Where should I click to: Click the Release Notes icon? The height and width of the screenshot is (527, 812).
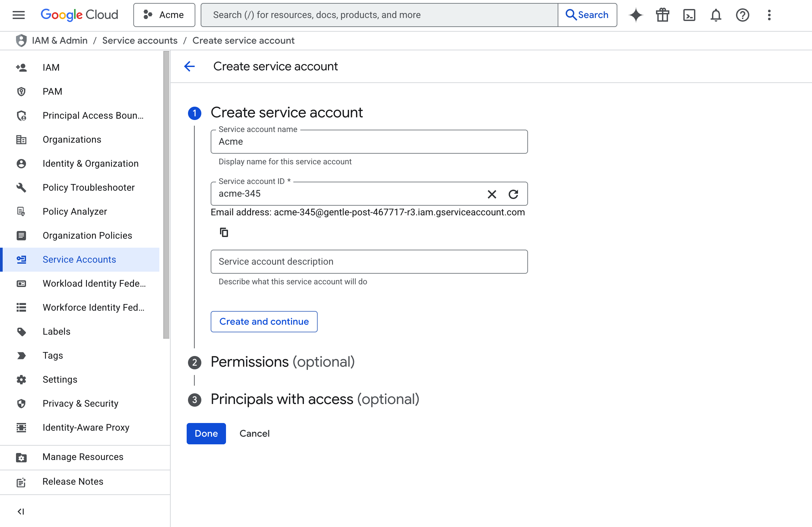coord(21,482)
